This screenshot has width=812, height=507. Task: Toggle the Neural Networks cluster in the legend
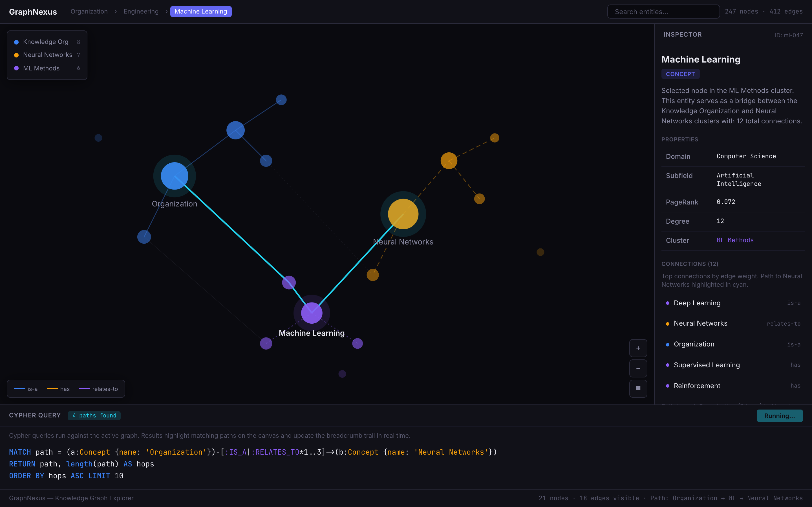(x=47, y=55)
